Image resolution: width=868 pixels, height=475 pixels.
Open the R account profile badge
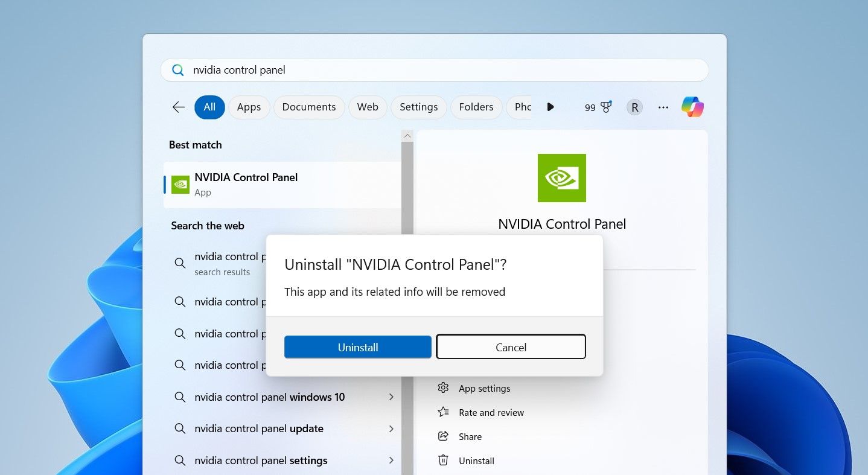pos(634,107)
